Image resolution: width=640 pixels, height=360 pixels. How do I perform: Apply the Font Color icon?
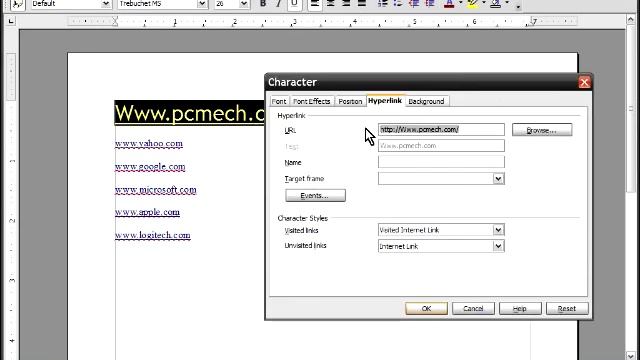[x=449, y=4]
